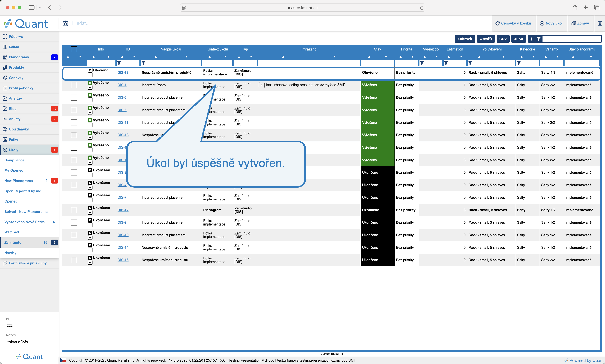The image size is (605, 364).
Task: Go to Produkty in the sidebar
Action: click(30, 67)
